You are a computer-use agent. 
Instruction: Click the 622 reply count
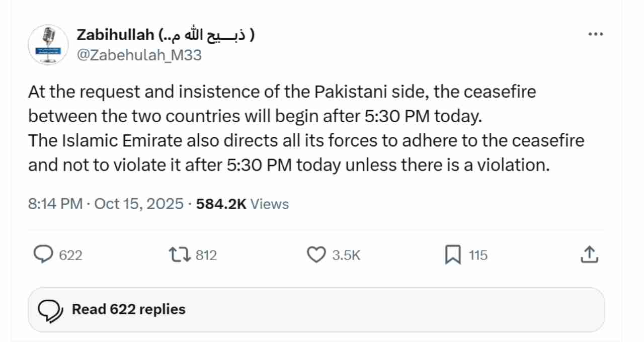[x=70, y=255]
